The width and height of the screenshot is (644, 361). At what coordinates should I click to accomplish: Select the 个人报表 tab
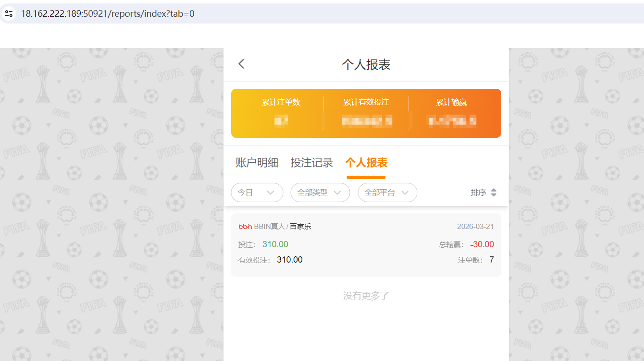coord(366,162)
